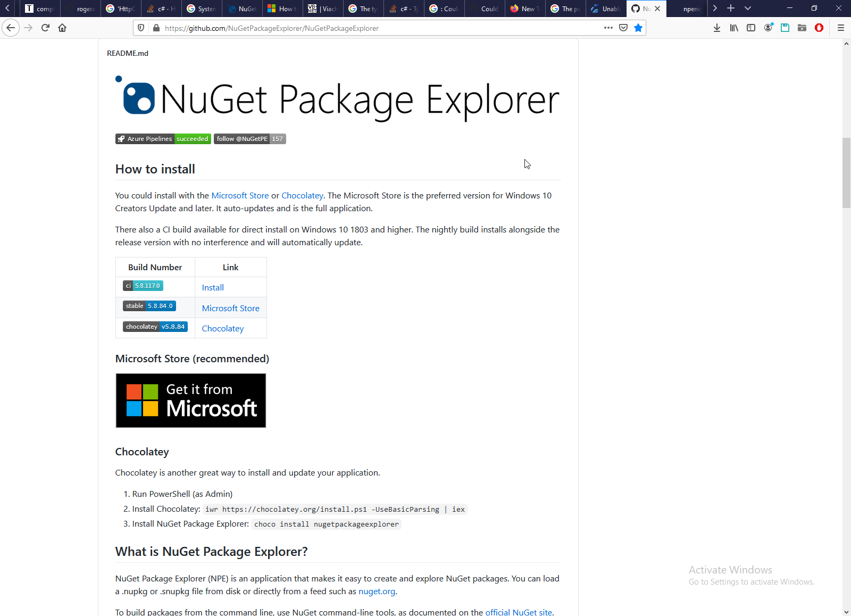Switch to the VB.NET 'Viach' tab
This screenshot has height=616, width=851.
click(322, 9)
